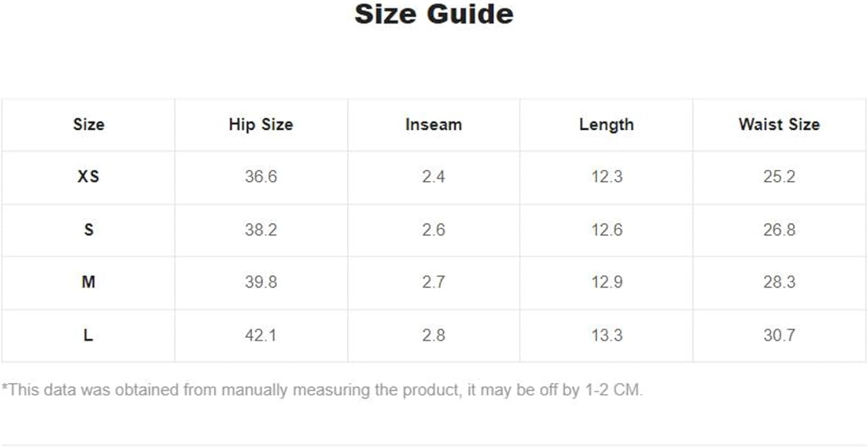Click length value 13.3

click(x=606, y=335)
